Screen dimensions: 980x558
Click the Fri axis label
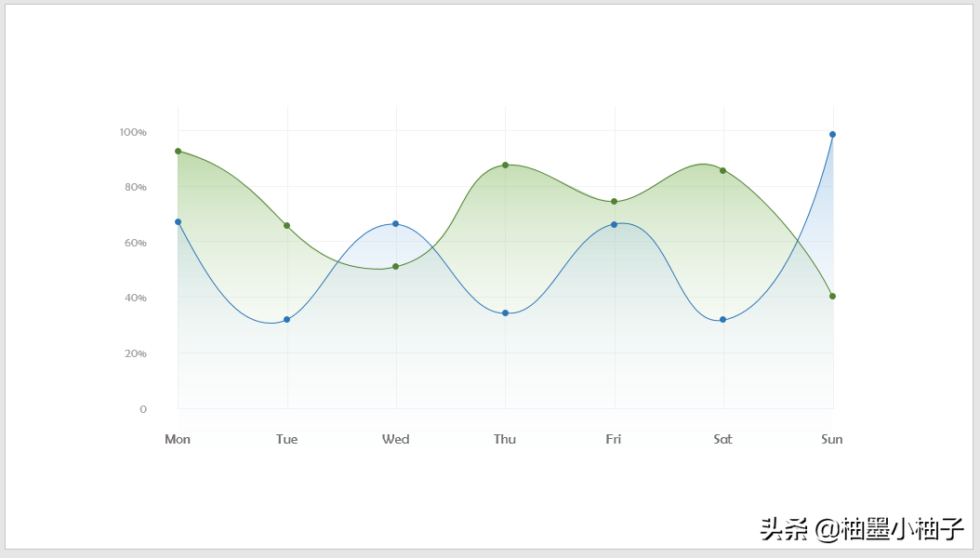point(614,439)
